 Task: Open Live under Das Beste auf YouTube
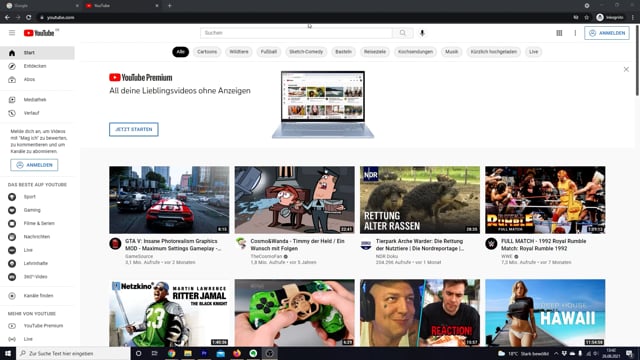pos(37,250)
